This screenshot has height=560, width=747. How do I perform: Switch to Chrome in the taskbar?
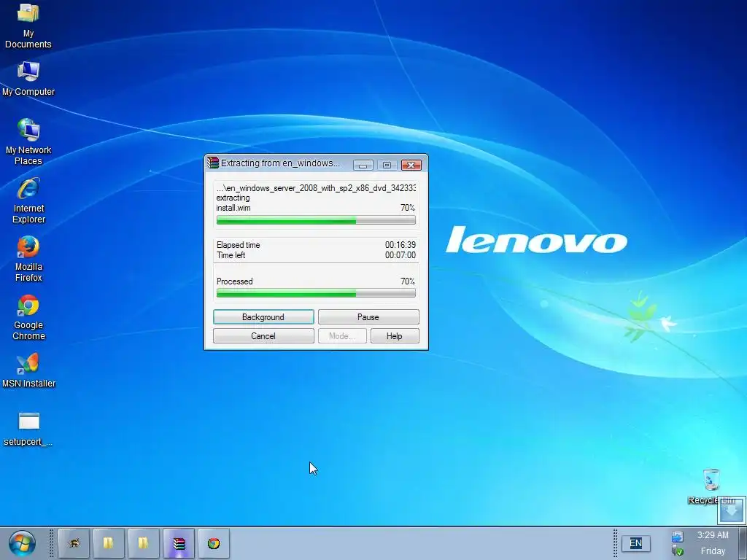coord(214,542)
